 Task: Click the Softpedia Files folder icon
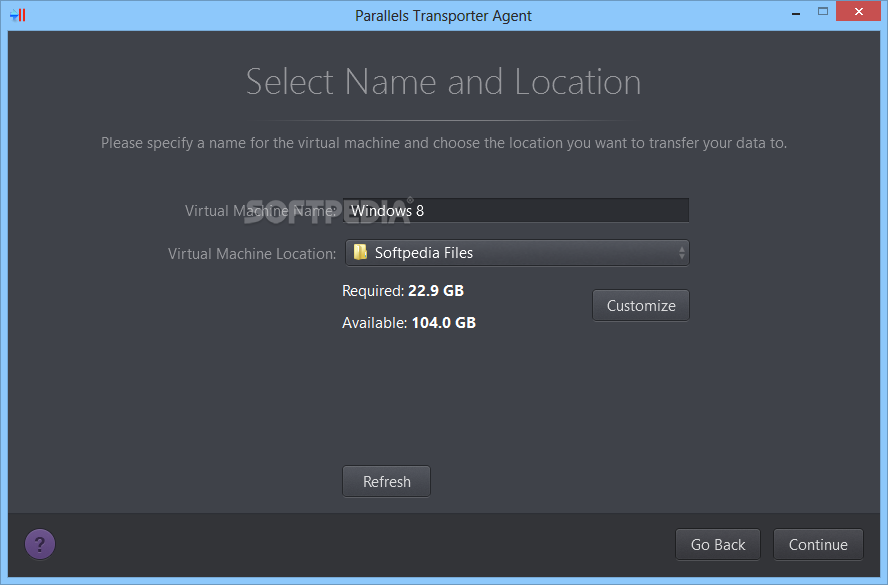[360, 252]
